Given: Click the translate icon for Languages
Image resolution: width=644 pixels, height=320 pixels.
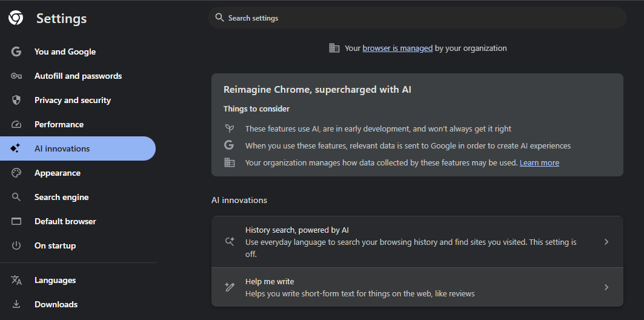Looking at the screenshot, I should click(x=16, y=280).
